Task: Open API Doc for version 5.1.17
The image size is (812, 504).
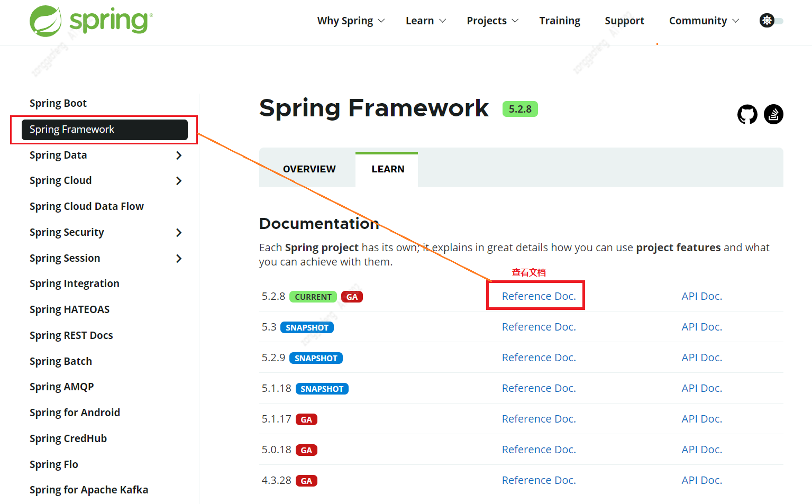Action: (x=701, y=418)
